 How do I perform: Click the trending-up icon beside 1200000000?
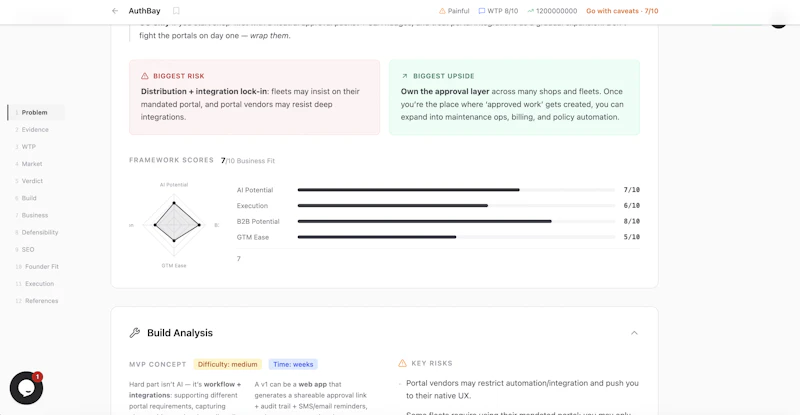point(531,11)
